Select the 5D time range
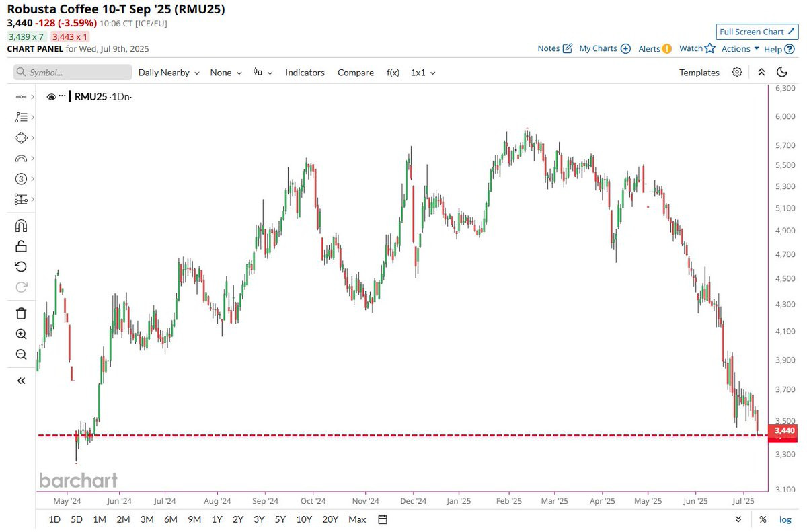 (77, 519)
